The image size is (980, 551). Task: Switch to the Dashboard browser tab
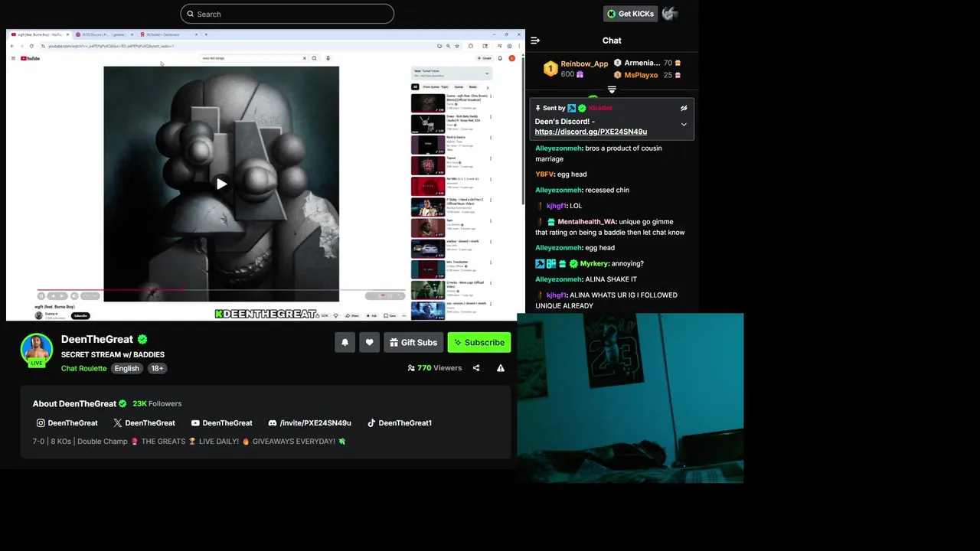click(x=163, y=34)
